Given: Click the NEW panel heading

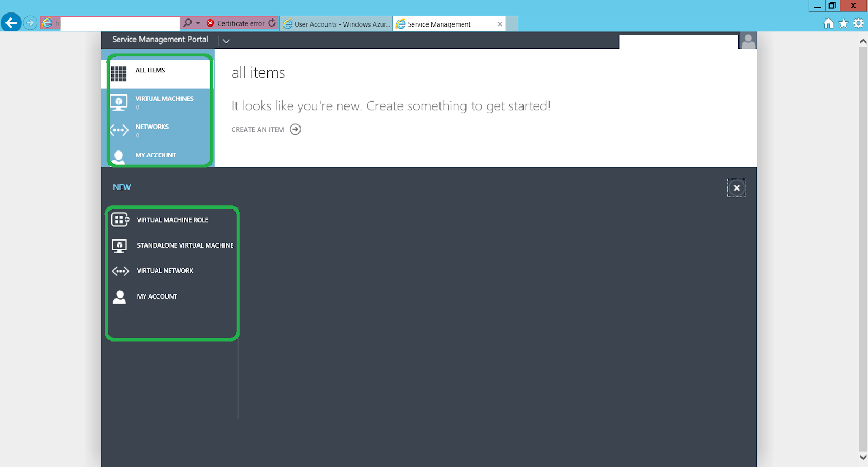Looking at the screenshot, I should 122,187.
